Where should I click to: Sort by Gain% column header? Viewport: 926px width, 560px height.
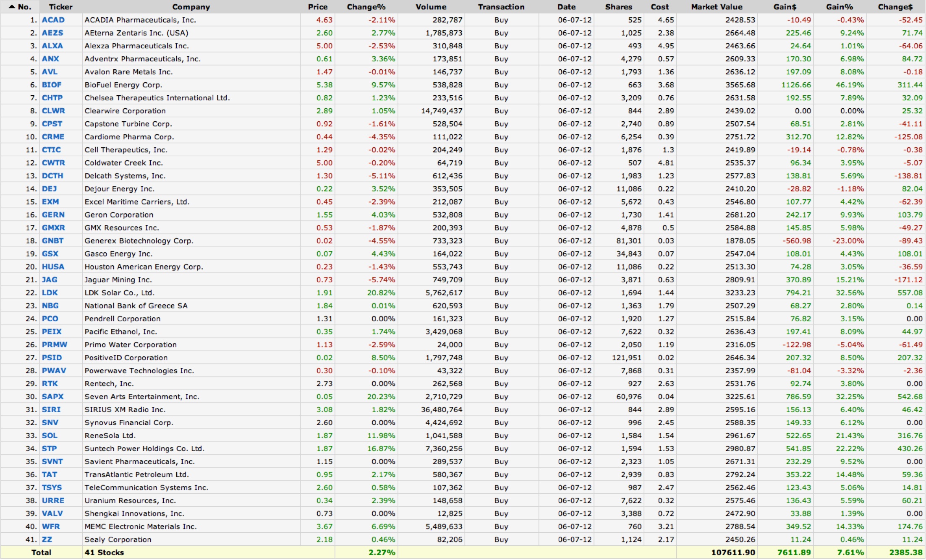[x=840, y=7]
